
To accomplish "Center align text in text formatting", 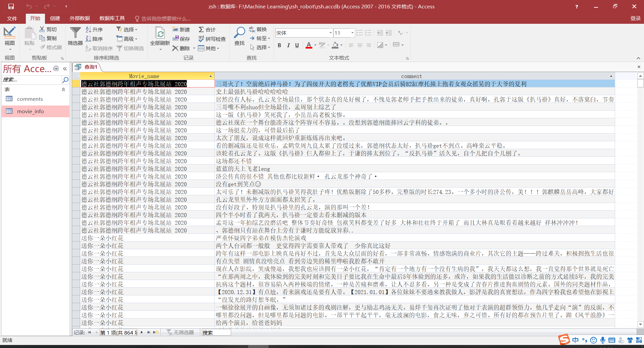I will [360, 45].
